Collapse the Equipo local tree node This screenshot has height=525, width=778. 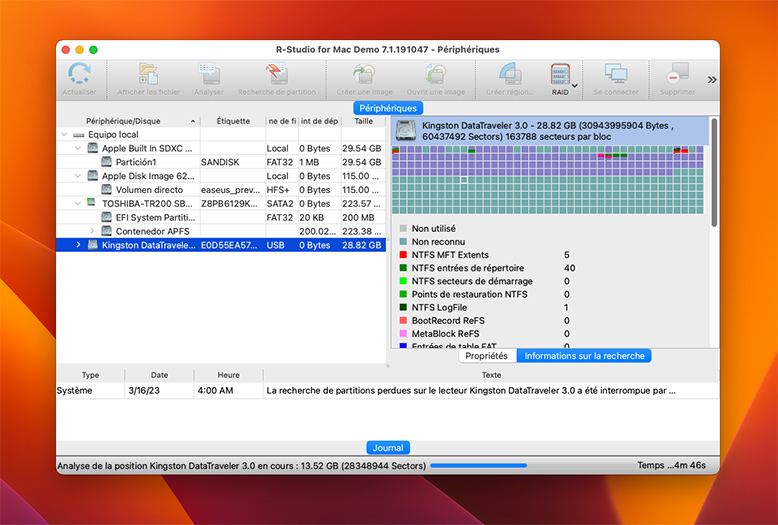tap(64, 134)
